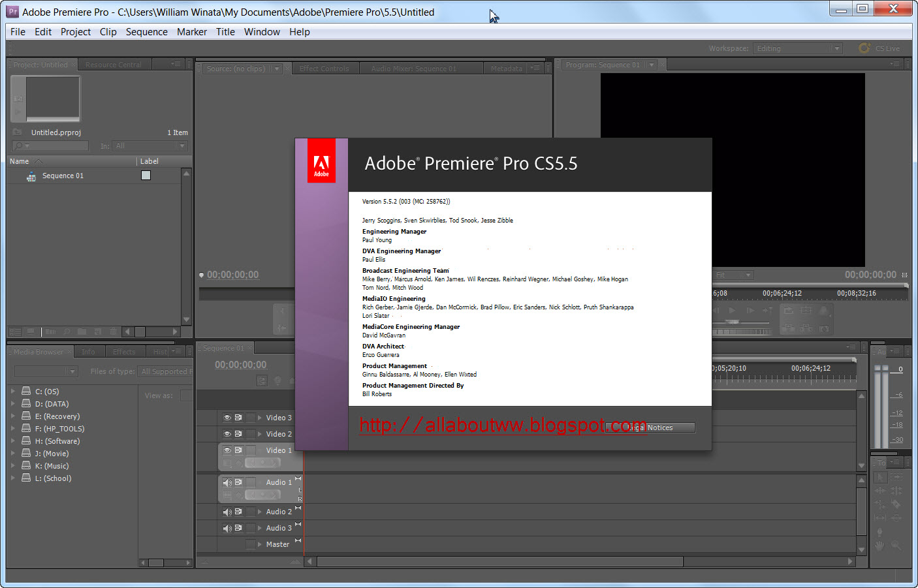
Task: Open the Sequence menu
Action: 146,32
